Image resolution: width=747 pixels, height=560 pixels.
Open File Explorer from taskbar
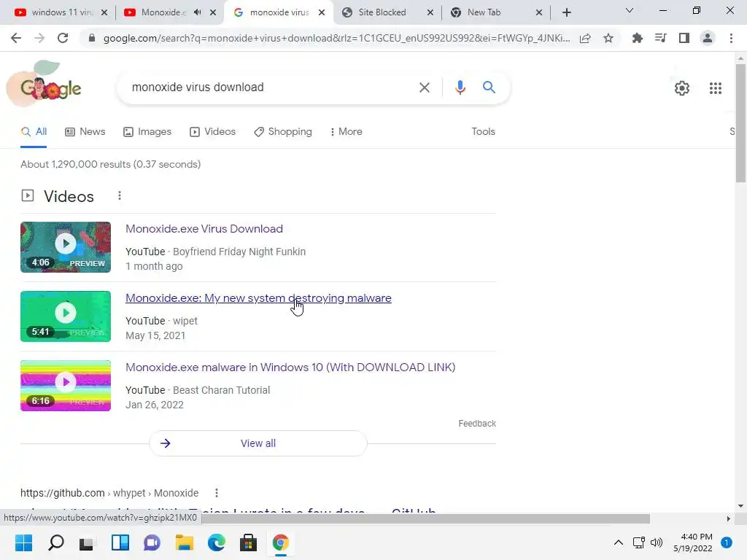point(185,542)
